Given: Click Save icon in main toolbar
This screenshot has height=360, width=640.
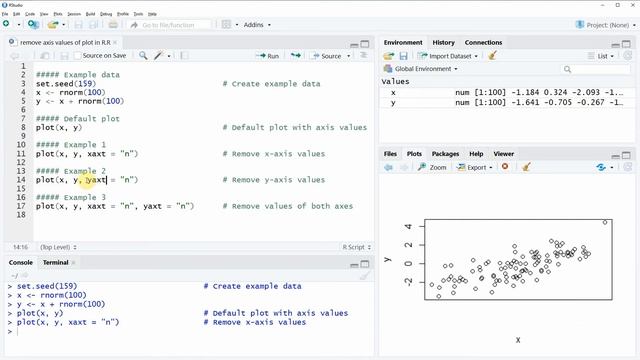Looking at the screenshot, I should pos(78,25).
